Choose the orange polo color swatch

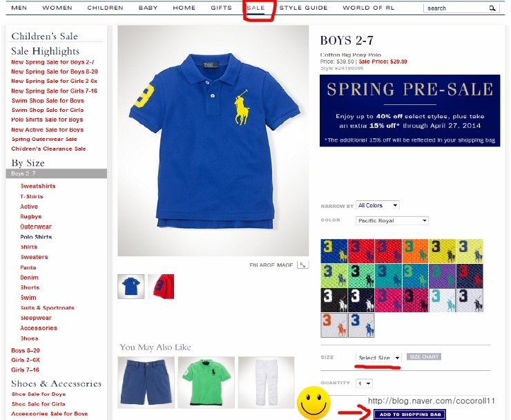click(x=415, y=251)
